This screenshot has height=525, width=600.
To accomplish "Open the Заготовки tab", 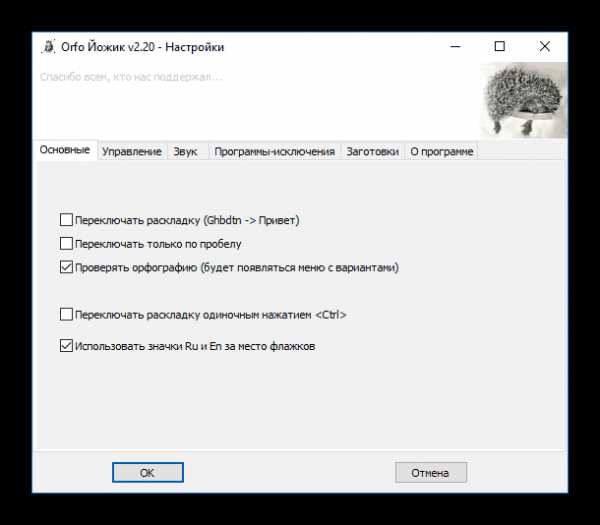I will pos(372,152).
